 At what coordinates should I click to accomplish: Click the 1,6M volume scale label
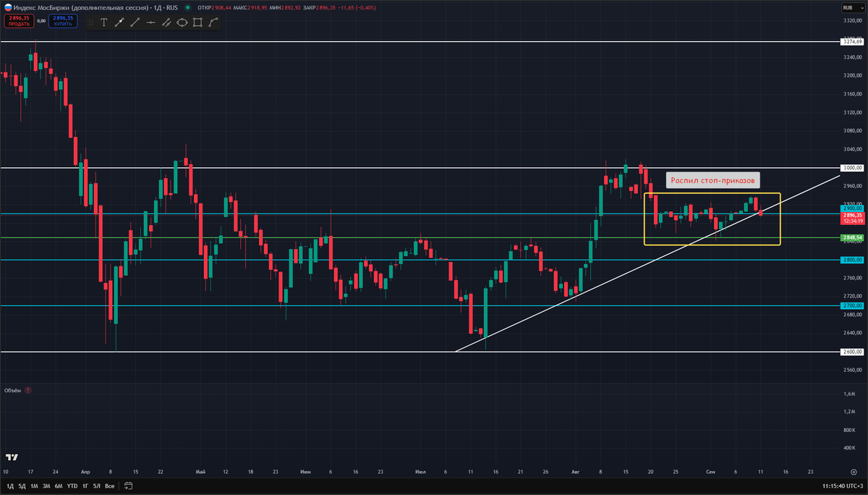tap(849, 393)
